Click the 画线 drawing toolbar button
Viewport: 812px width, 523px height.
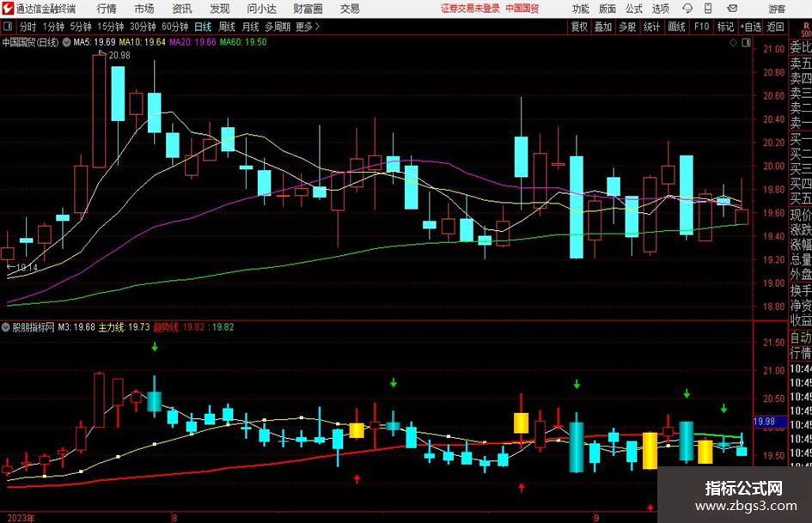coord(676,27)
